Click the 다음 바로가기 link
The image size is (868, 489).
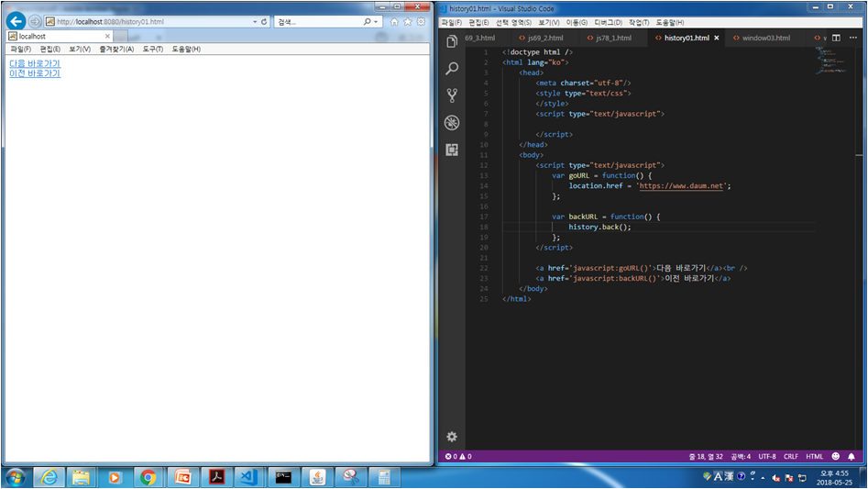(x=35, y=63)
